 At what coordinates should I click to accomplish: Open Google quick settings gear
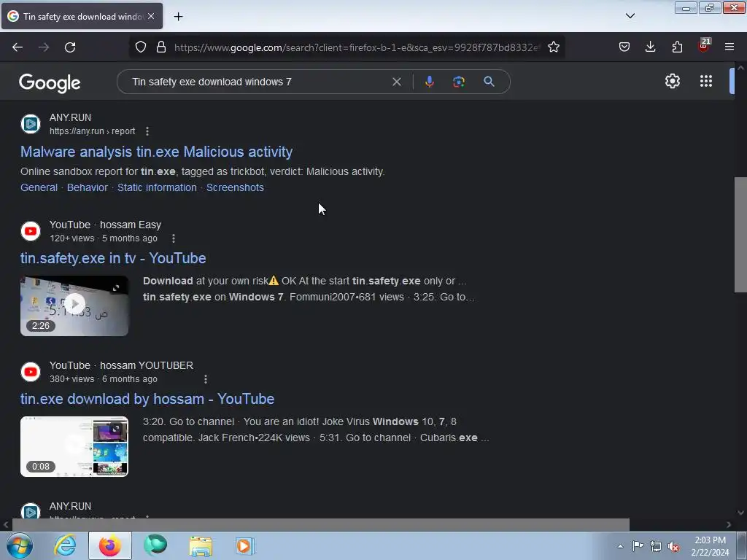point(672,81)
